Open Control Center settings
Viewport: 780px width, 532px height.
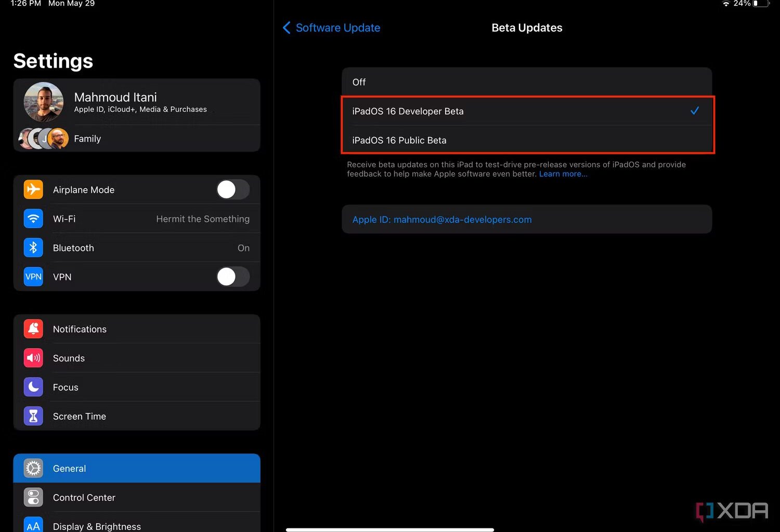(x=137, y=497)
